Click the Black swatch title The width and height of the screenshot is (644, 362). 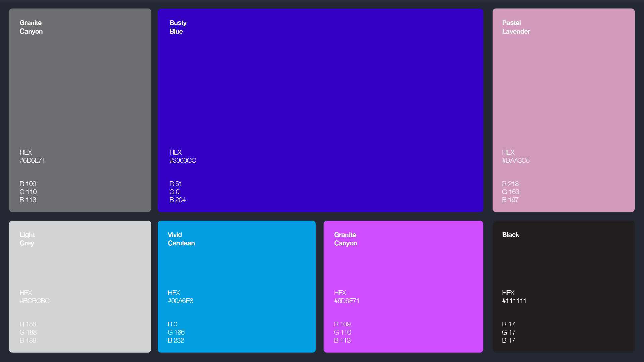pyautogui.click(x=511, y=235)
